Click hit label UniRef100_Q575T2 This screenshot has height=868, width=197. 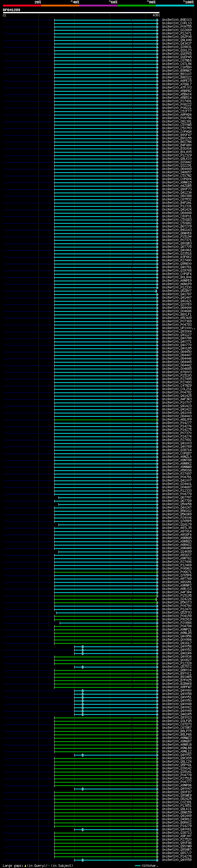(177, 667)
